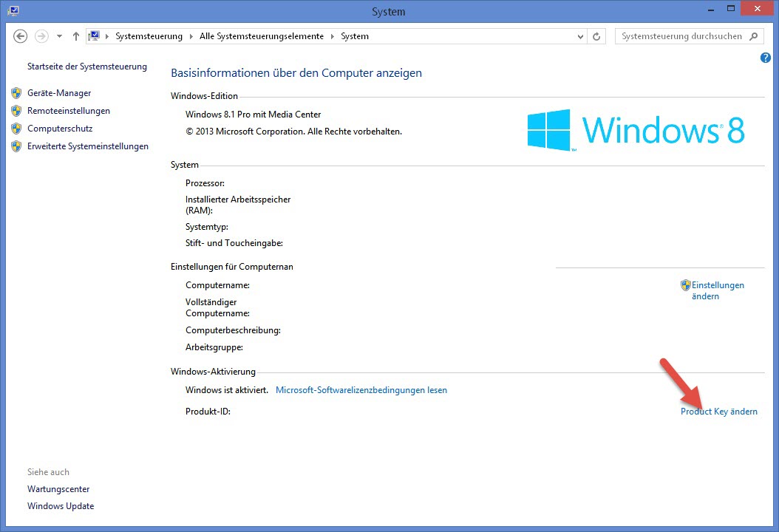Click the 'Computerbeschreibung:' label
The width and height of the screenshot is (779, 532).
click(233, 330)
